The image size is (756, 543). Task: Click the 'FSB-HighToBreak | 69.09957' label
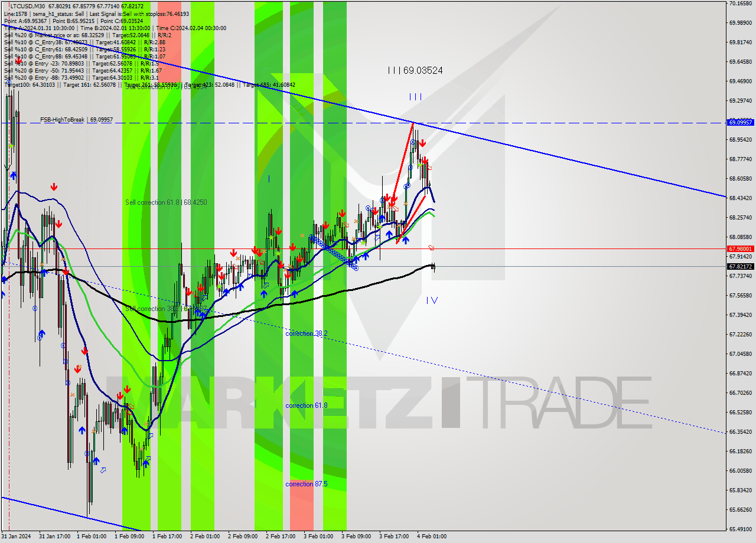pyautogui.click(x=76, y=120)
